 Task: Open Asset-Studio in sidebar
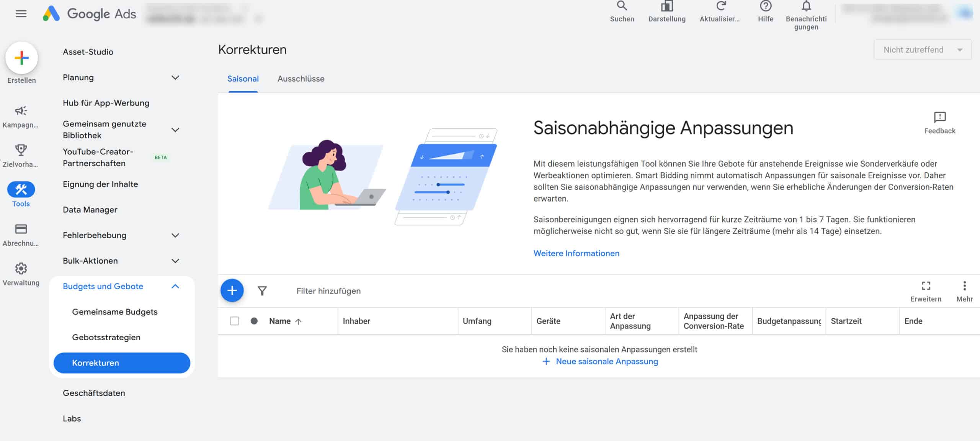(x=88, y=52)
